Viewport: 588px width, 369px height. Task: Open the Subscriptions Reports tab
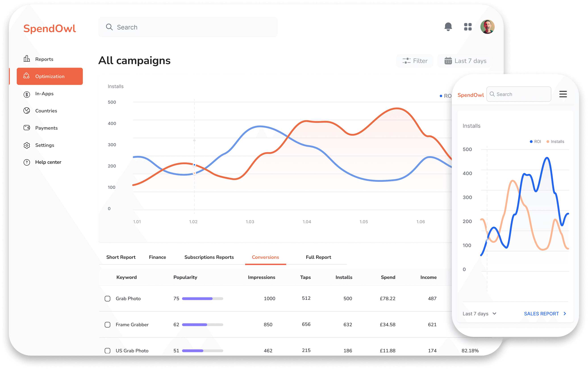point(209,257)
